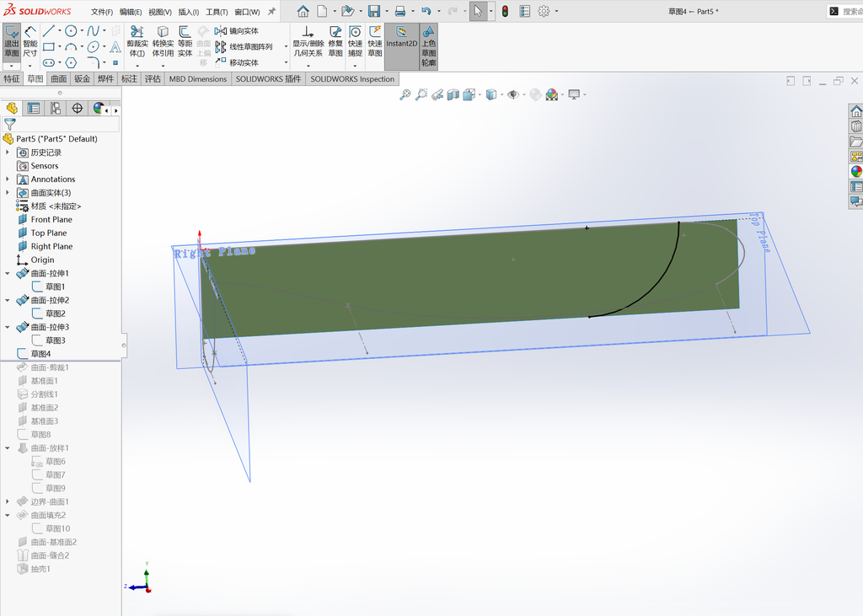This screenshot has width=863, height=616.
Task: Select the Ellipse sketch tool
Action: click(93, 47)
